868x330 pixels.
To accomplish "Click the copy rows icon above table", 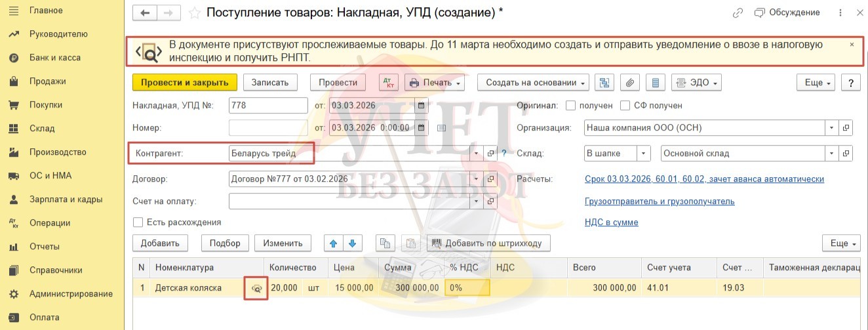I will pos(385,243).
